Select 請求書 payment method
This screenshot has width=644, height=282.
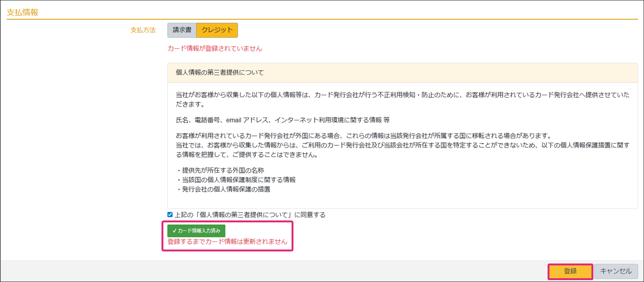182,30
